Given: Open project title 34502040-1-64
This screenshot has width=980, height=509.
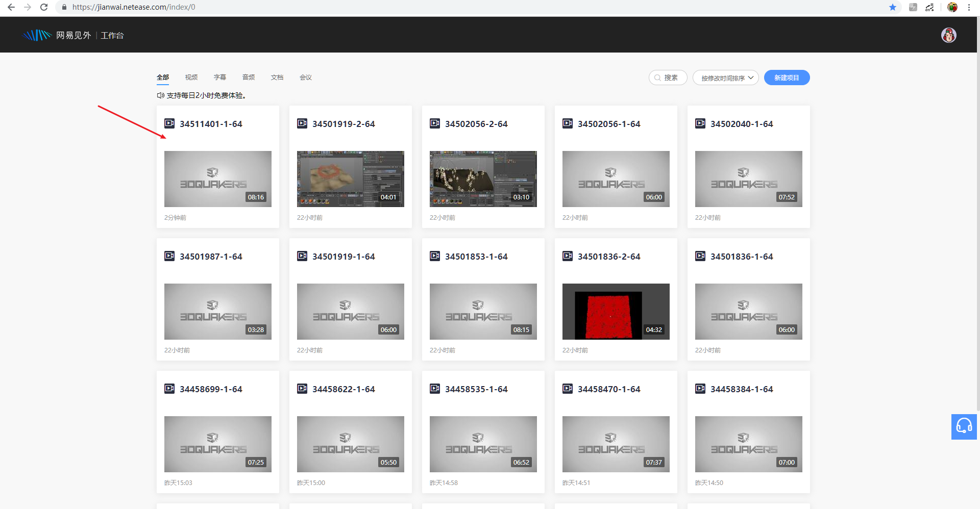Looking at the screenshot, I should [742, 124].
